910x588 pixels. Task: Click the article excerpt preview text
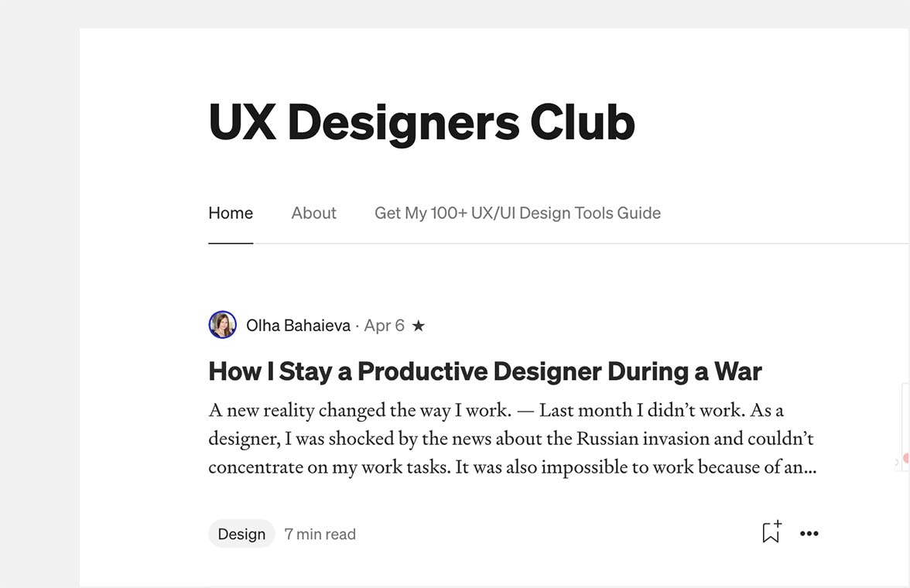tap(511, 438)
